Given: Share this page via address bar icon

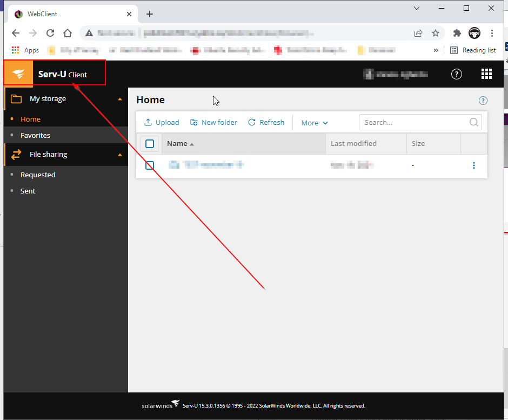Looking at the screenshot, I should tap(418, 33).
